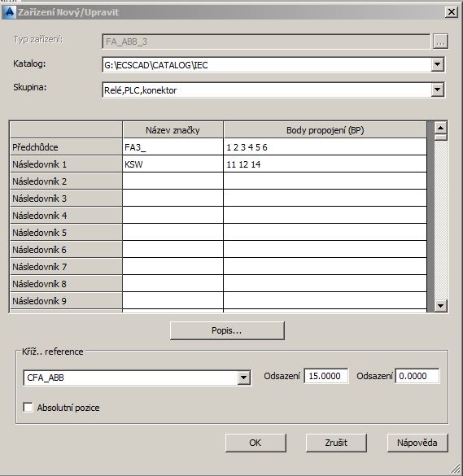Select the KSW cell in Následovník 1 row

[173, 164]
